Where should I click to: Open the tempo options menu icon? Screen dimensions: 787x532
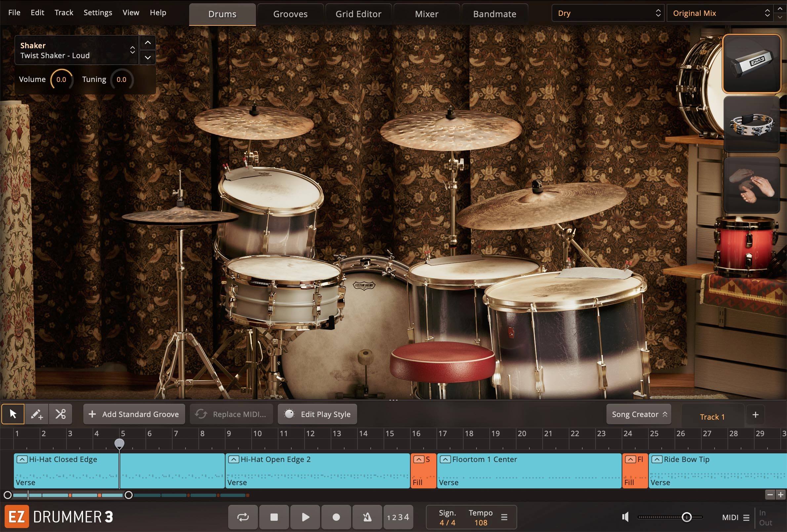point(504,517)
